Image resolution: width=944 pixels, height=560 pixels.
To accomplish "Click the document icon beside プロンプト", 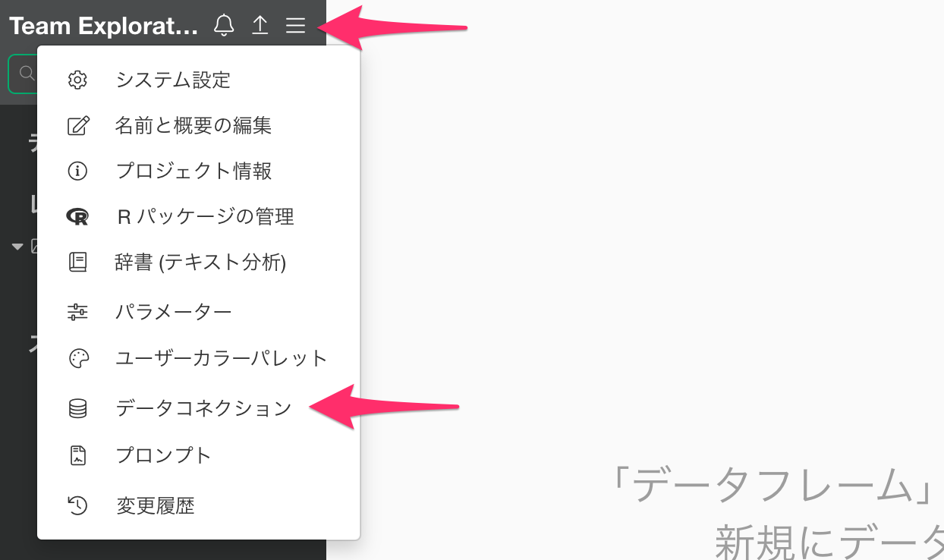I will [x=78, y=455].
